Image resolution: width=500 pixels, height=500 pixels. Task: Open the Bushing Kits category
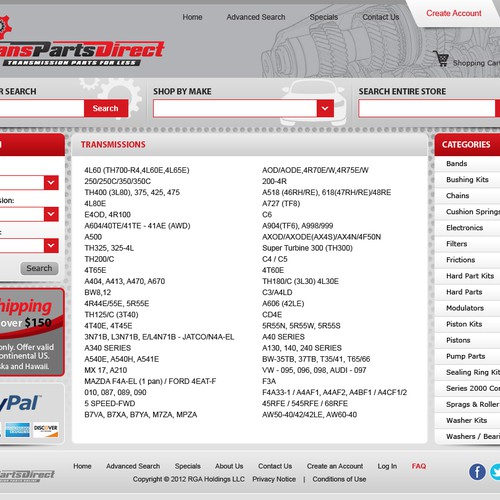(467, 180)
